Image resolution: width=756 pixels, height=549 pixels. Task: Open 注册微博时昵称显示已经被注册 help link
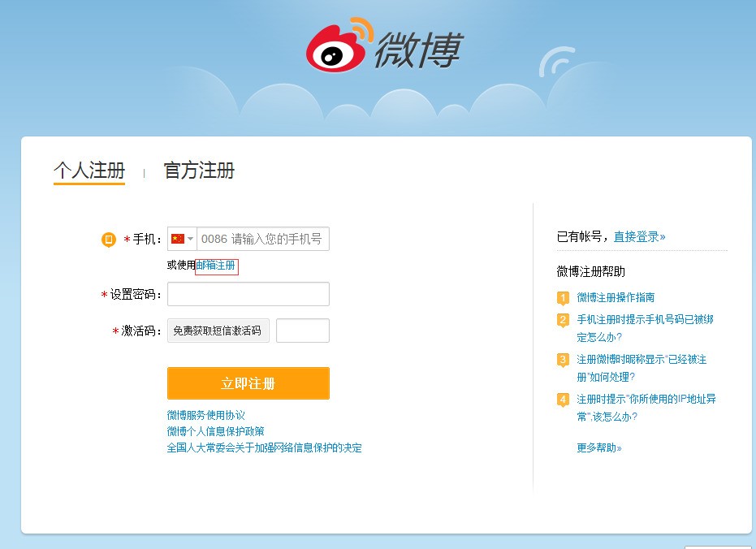[642, 368]
